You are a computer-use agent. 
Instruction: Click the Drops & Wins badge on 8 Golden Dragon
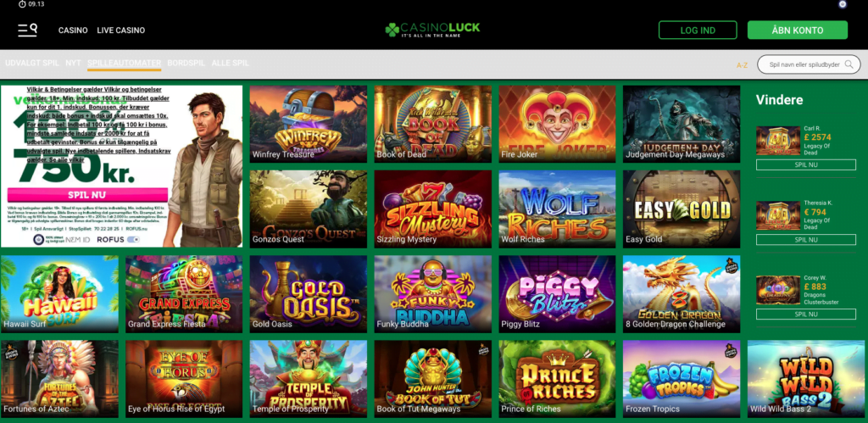click(x=732, y=265)
